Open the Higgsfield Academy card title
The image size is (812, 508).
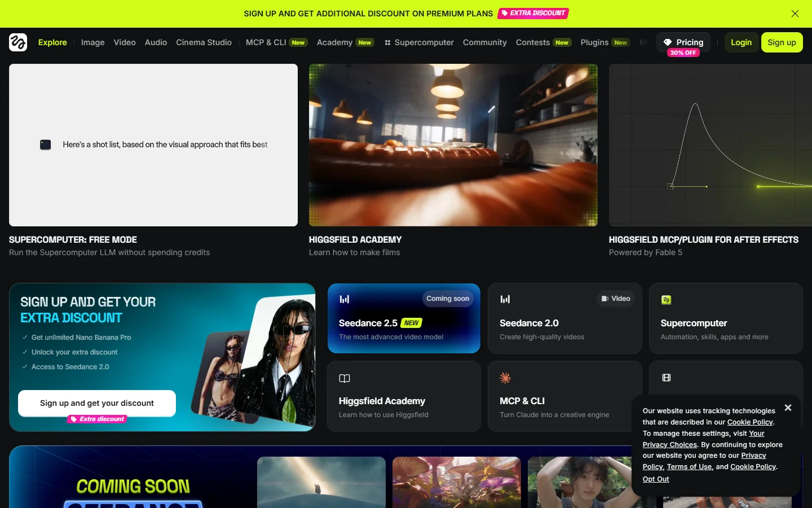382,401
